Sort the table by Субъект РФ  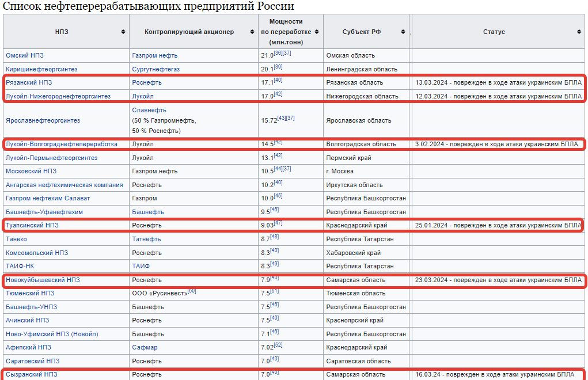[x=402, y=32]
